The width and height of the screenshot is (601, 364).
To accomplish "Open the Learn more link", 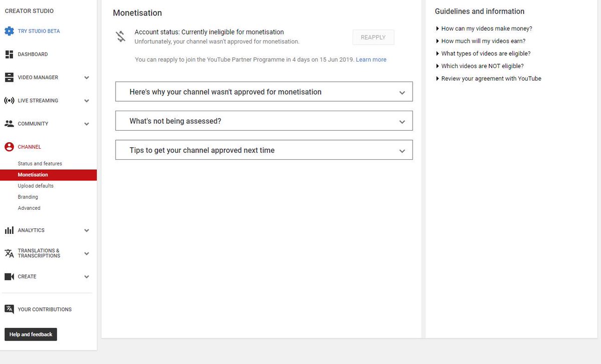I will 371,60.
